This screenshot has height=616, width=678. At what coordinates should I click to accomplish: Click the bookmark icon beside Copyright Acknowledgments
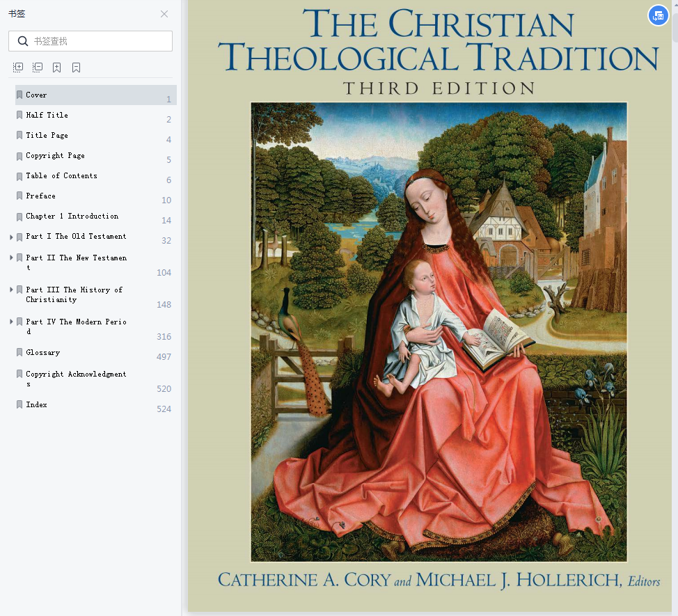coord(19,374)
